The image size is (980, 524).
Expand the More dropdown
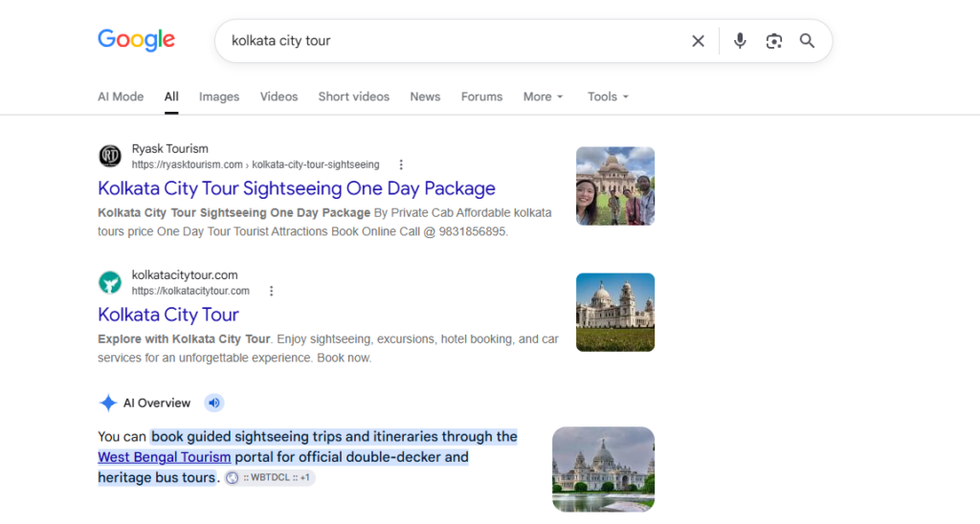click(544, 97)
